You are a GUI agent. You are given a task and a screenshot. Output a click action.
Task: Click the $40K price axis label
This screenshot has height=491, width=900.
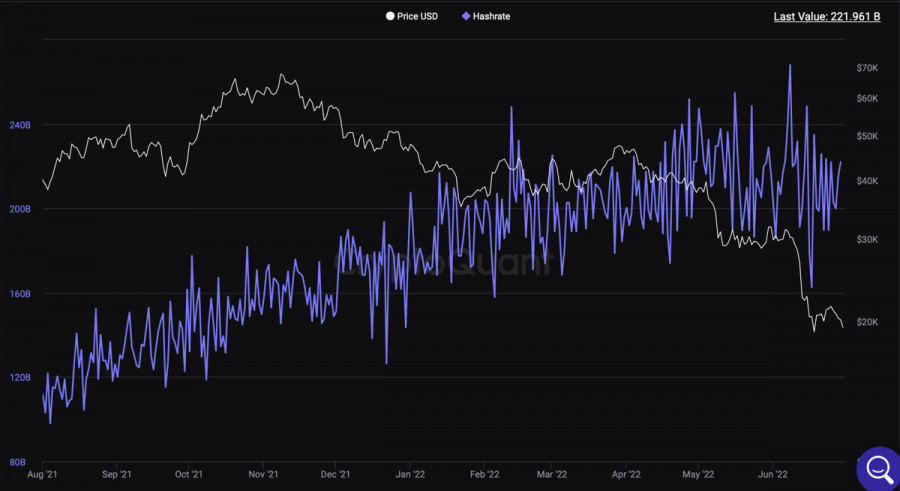point(866,181)
